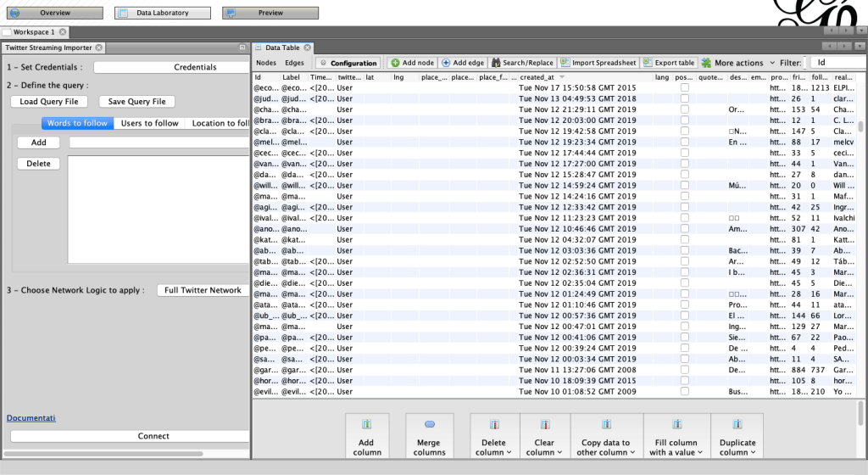Click Fill column with a value icon
Image resolution: width=868 pixels, height=475 pixels.
676,425
